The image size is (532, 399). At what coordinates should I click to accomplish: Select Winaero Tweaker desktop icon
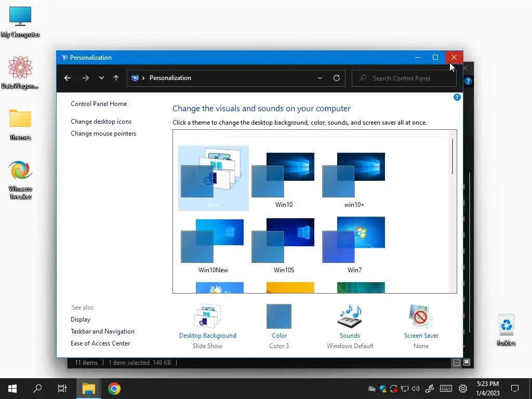pyautogui.click(x=20, y=180)
